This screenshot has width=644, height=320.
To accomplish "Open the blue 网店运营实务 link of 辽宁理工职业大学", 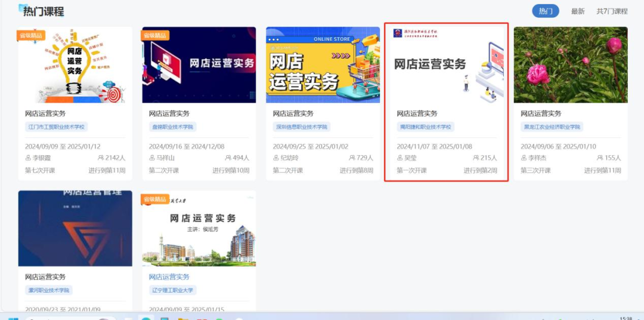I will click(169, 277).
